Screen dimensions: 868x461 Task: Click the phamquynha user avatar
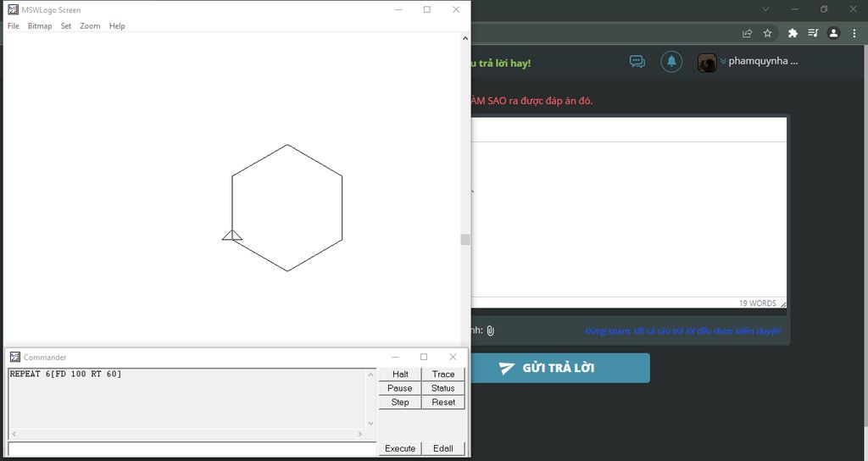[707, 63]
